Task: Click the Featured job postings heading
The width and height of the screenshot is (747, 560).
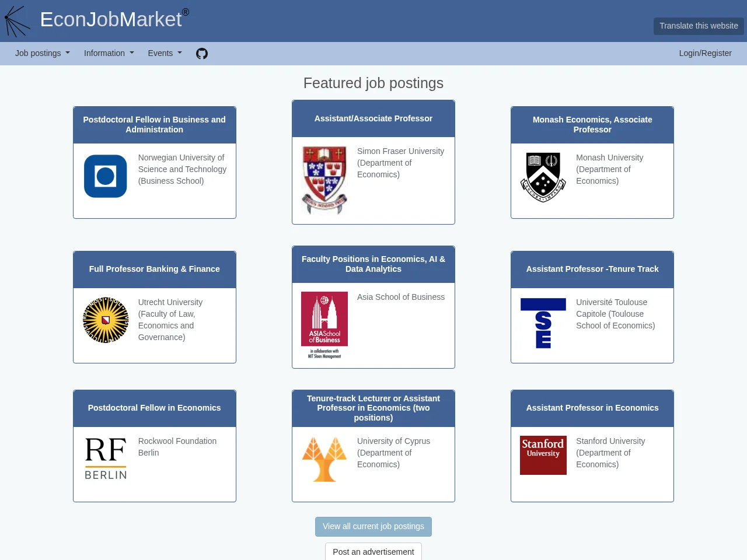Action: (373, 83)
